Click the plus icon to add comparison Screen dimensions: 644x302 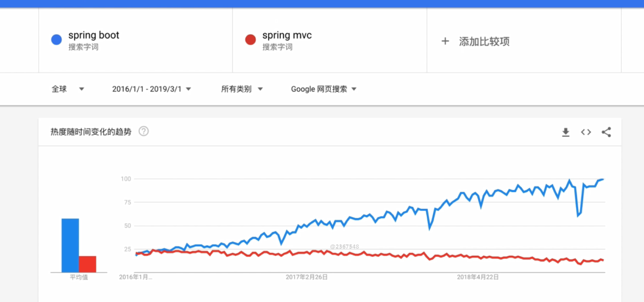click(445, 41)
